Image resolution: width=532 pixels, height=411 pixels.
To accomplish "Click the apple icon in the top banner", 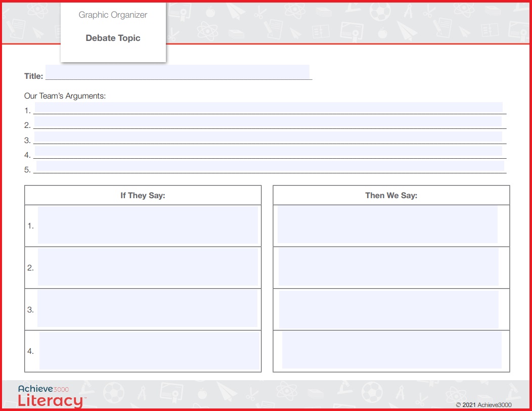I will click(209, 10).
